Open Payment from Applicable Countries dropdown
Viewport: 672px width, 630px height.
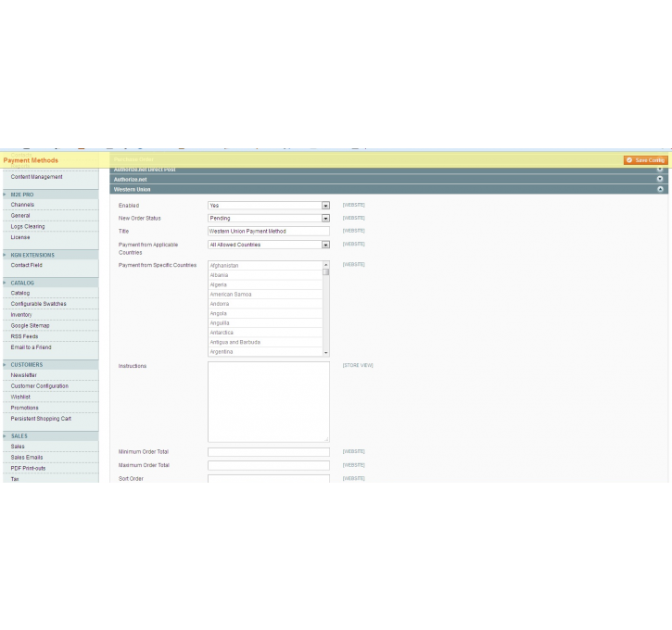(269, 245)
